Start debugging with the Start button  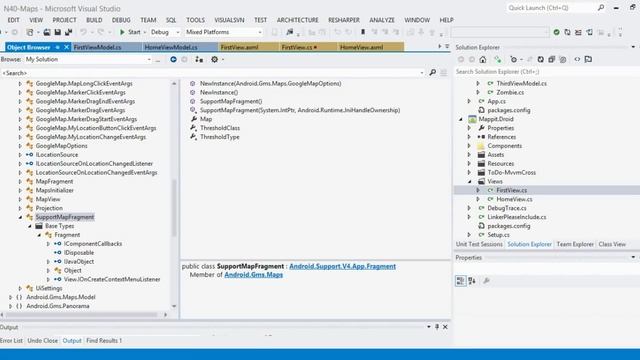130,32
